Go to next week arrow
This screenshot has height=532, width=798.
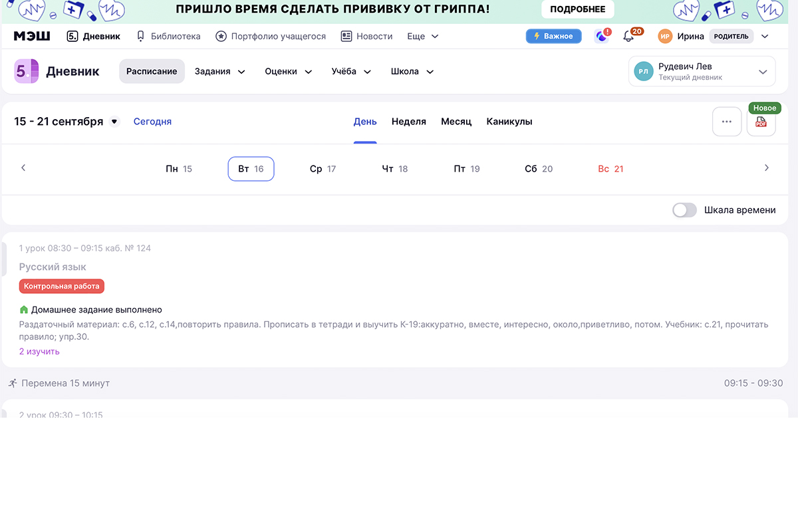[x=766, y=168]
